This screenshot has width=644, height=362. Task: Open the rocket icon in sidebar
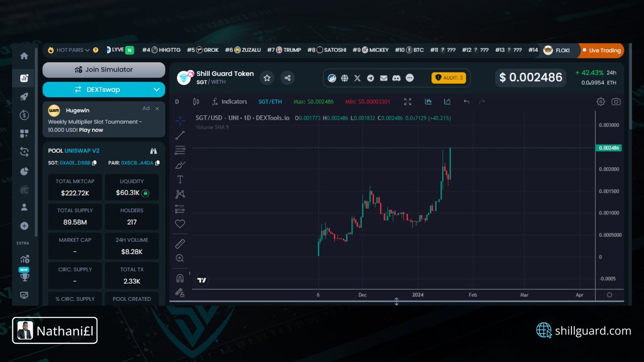(24, 97)
